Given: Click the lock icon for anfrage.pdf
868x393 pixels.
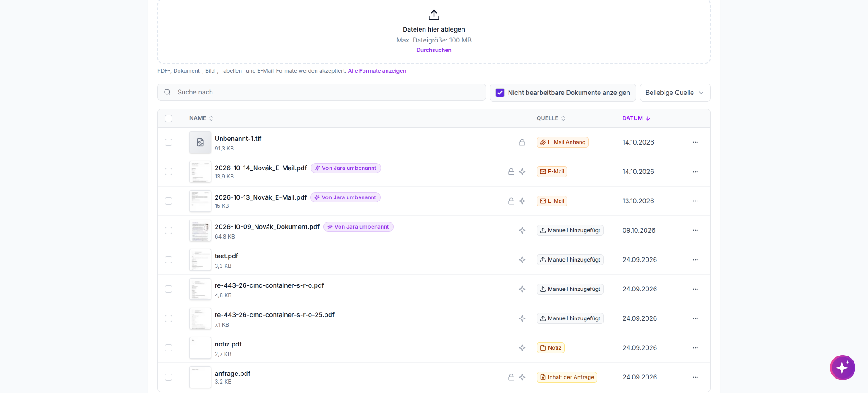Looking at the screenshot, I should pyautogui.click(x=511, y=377).
